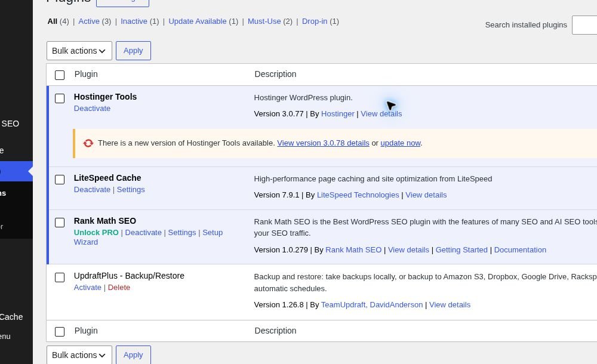
Task: Click the bottom Apply button
Action: tap(133, 355)
